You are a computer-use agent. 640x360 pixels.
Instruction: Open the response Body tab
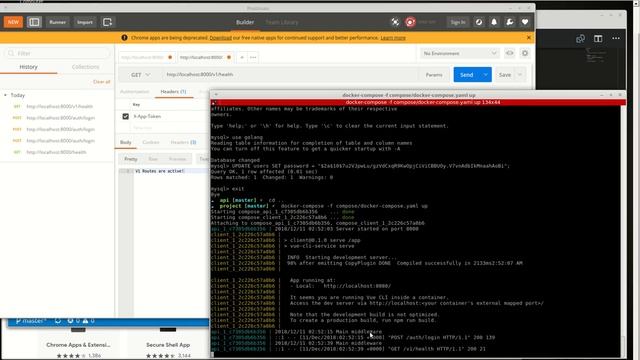click(126, 142)
